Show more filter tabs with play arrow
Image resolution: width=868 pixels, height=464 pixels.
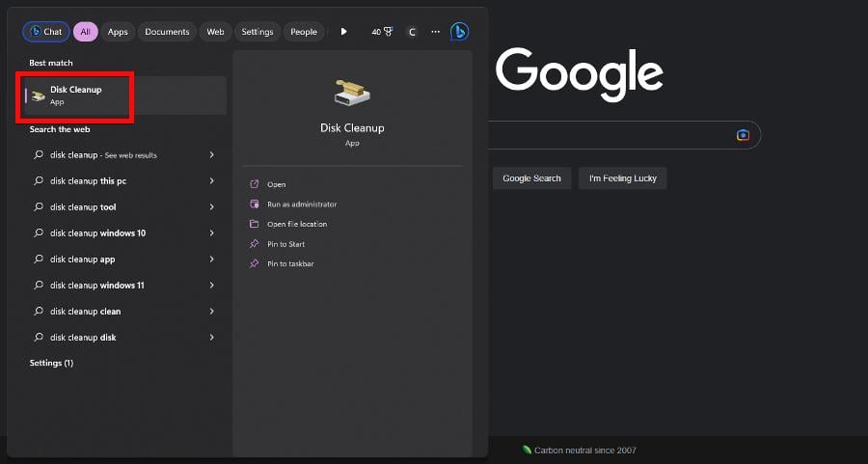click(x=343, y=32)
